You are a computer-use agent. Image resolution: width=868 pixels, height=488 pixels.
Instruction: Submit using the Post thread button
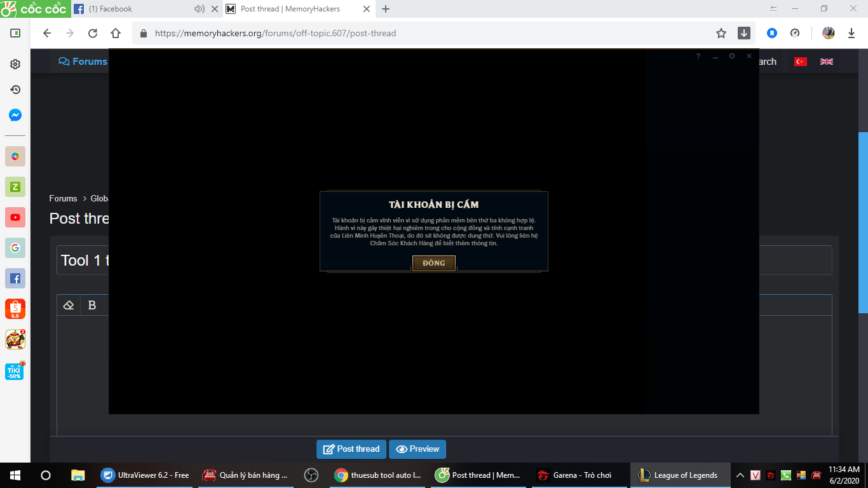[351, 449]
